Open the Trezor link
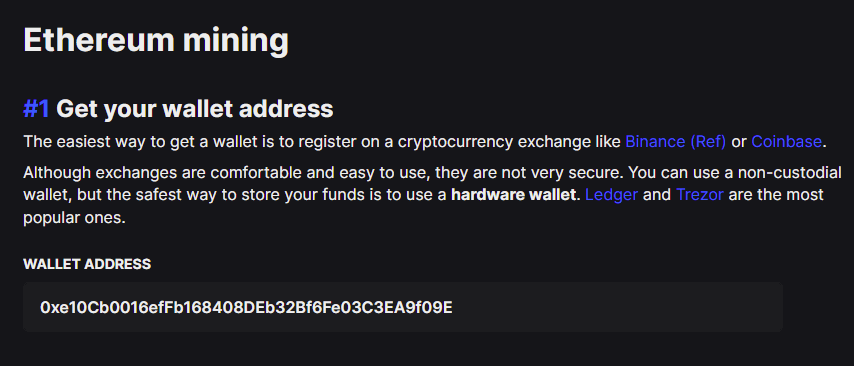This screenshot has width=854, height=366. (x=700, y=195)
